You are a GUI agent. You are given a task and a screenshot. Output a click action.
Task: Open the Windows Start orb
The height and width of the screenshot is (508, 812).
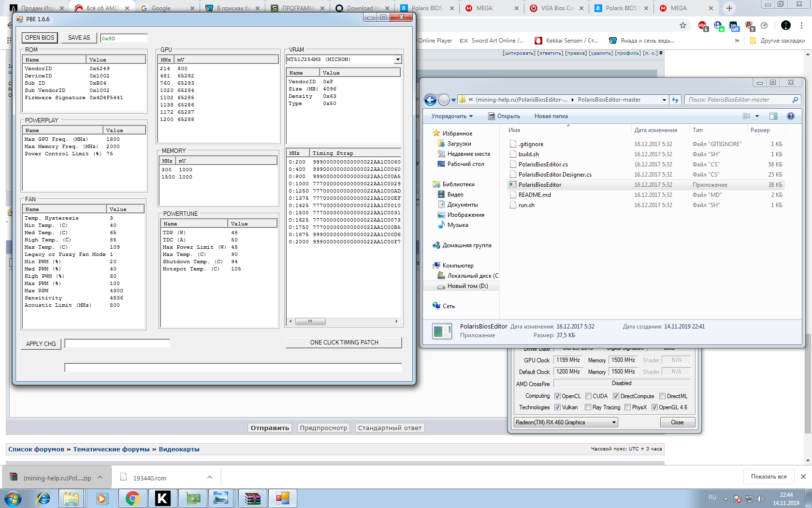point(13,498)
